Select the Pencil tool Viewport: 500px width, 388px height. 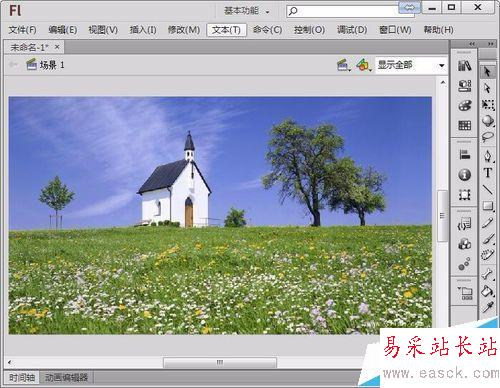click(x=488, y=223)
